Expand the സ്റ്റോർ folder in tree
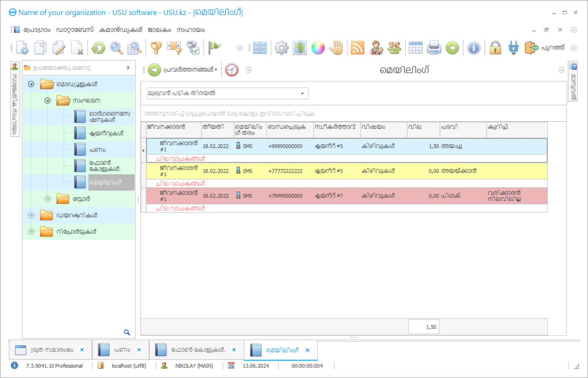 click(48, 199)
